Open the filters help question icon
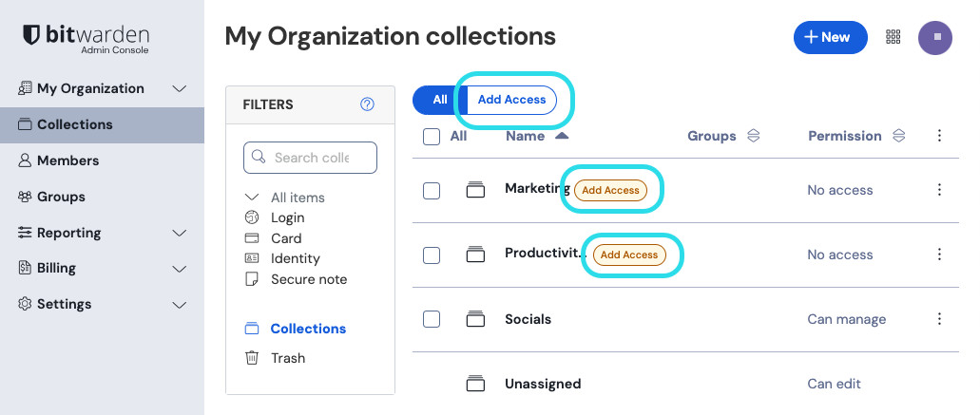This screenshot has height=415, width=980. pyautogui.click(x=368, y=104)
